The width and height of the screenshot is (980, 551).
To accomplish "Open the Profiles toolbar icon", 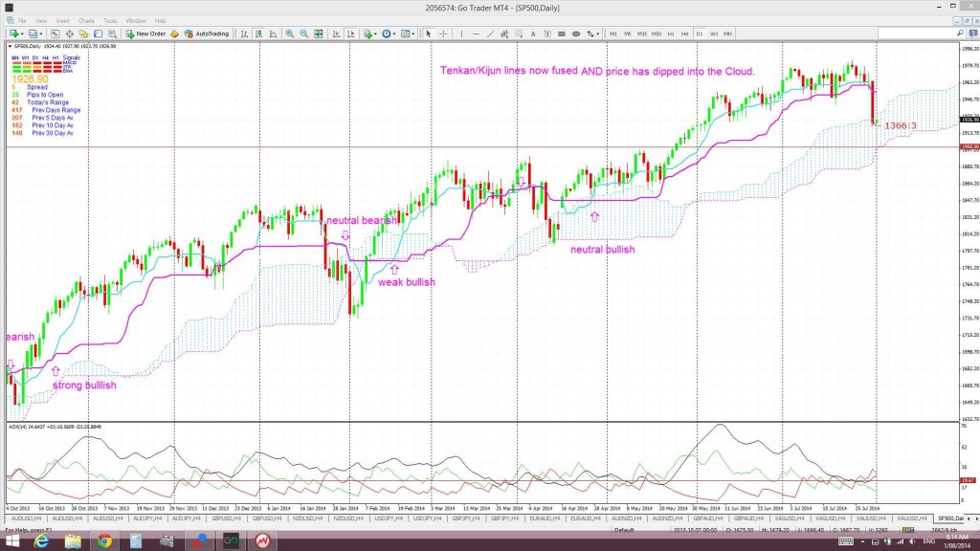I will coord(33,33).
